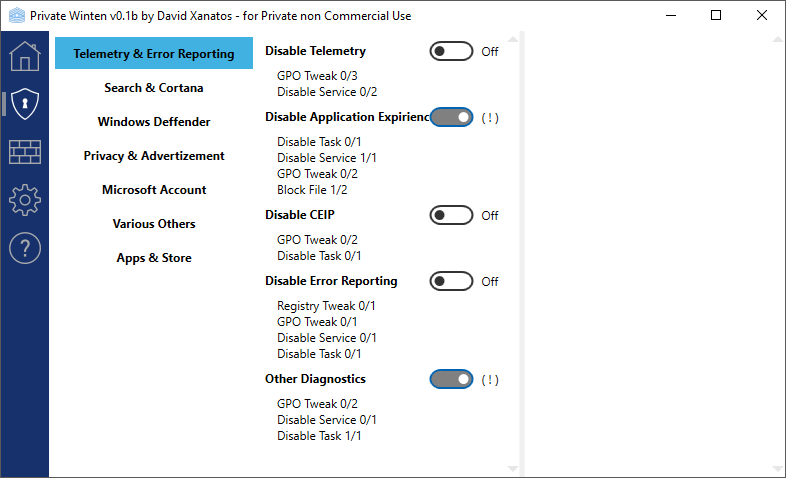Show the Various Others category

click(x=154, y=224)
